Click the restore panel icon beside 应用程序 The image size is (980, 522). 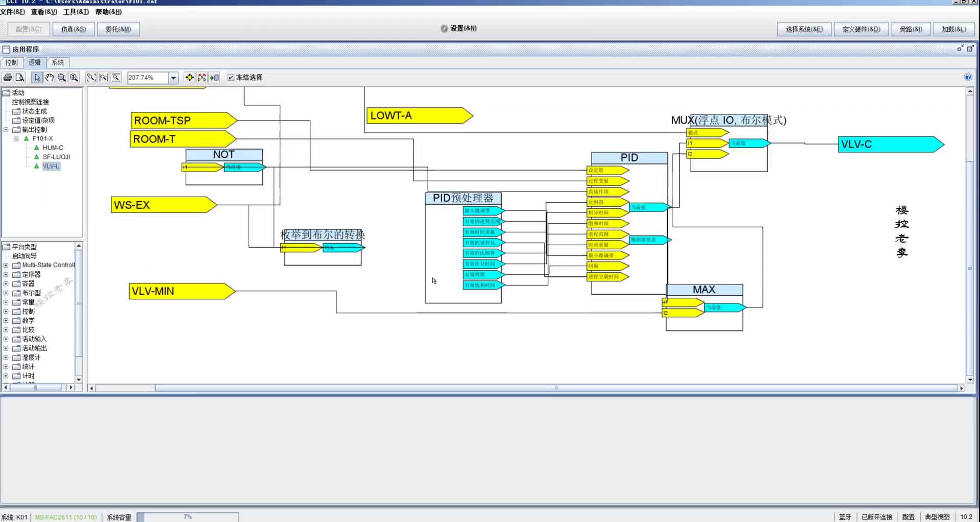point(960,49)
